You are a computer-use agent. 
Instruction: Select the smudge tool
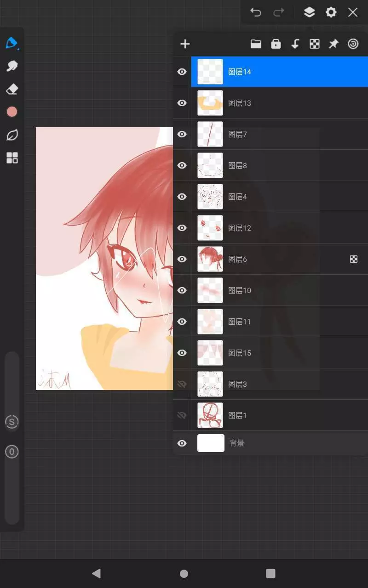click(x=12, y=66)
